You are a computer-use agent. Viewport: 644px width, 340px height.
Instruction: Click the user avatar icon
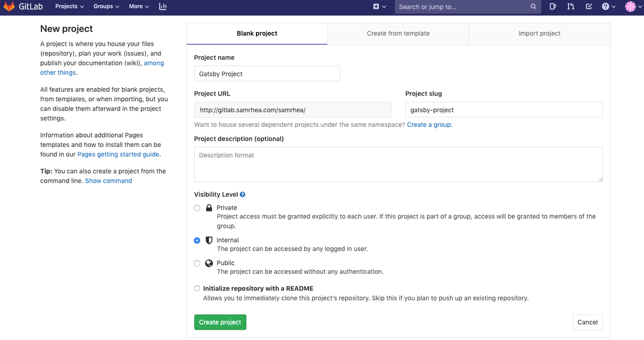630,7
